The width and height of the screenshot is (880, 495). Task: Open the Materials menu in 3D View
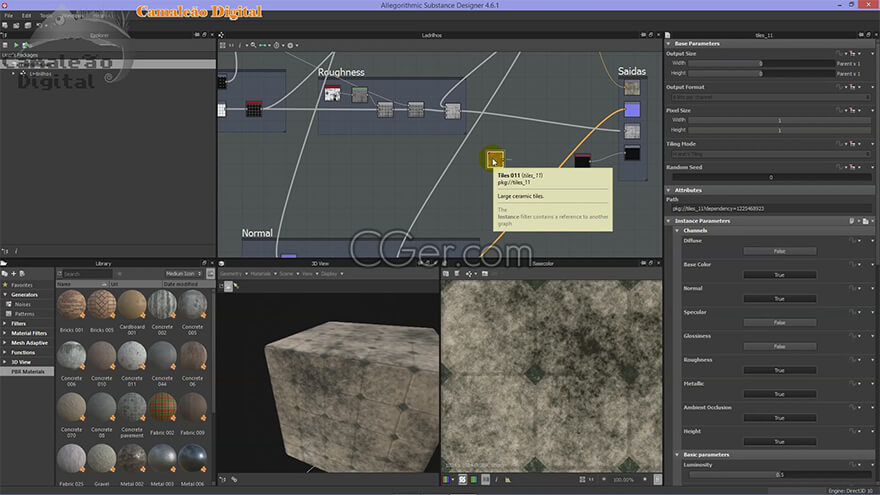coord(263,274)
